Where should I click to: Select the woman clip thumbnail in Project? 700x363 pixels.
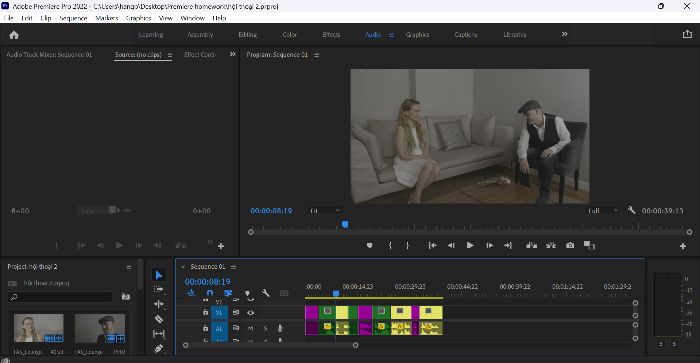coord(38,328)
